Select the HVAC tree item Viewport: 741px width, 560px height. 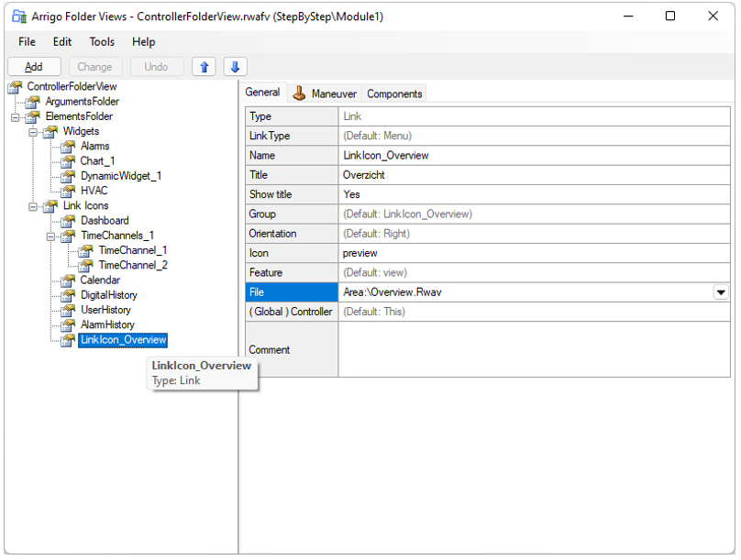pyautogui.click(x=94, y=191)
